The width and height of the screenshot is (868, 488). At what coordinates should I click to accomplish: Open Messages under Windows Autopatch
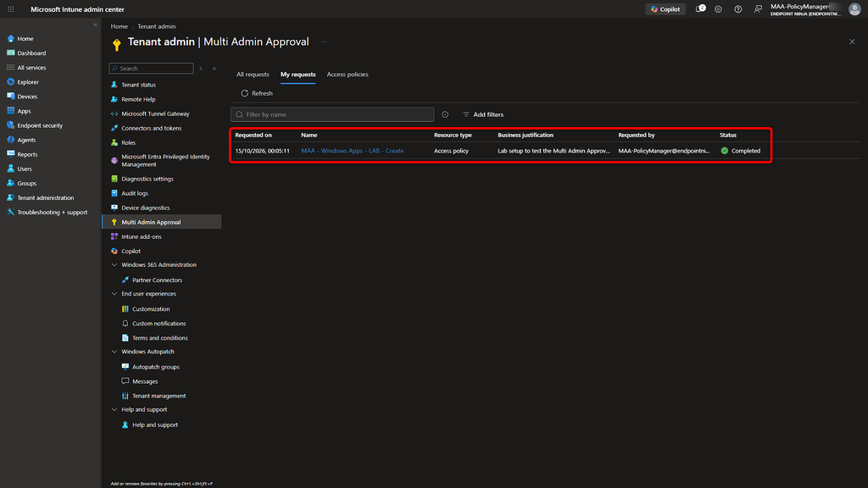(145, 381)
